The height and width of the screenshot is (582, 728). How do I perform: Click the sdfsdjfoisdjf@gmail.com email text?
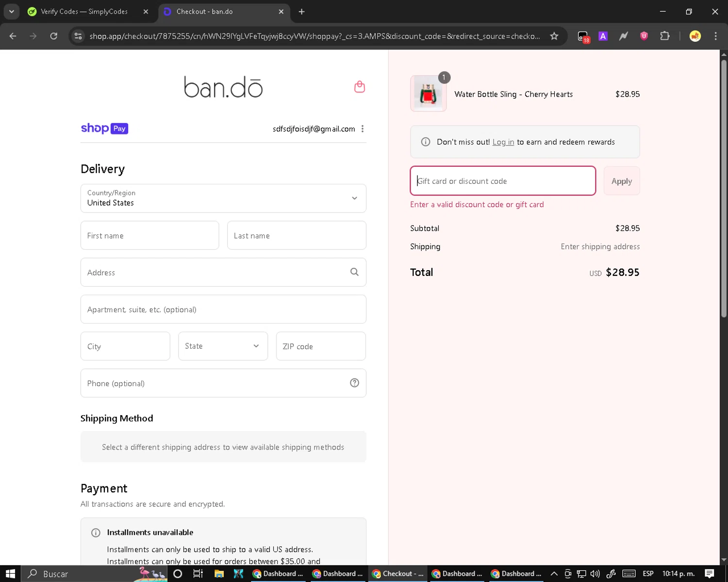coord(314,129)
